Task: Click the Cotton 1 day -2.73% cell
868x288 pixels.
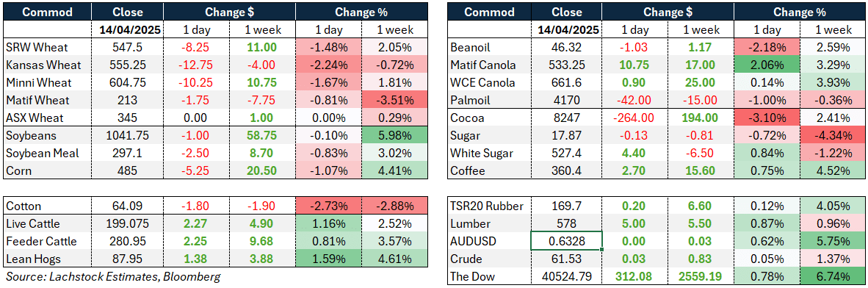Action: point(329,206)
